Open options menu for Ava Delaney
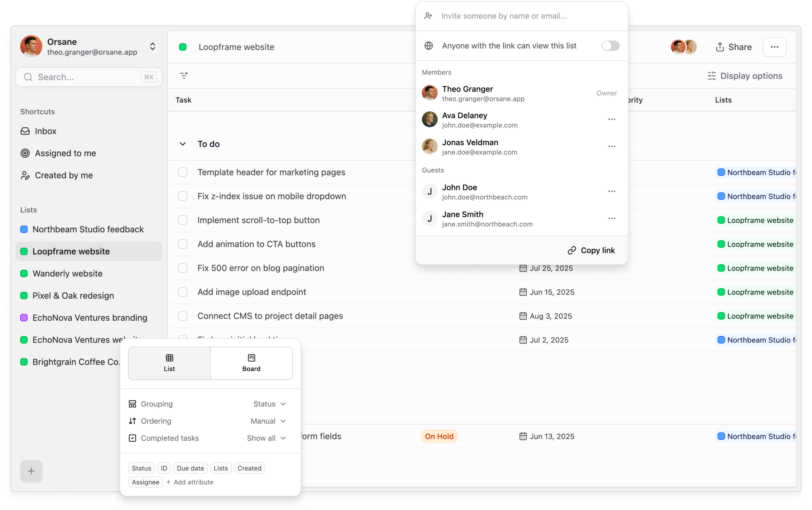 click(x=612, y=119)
